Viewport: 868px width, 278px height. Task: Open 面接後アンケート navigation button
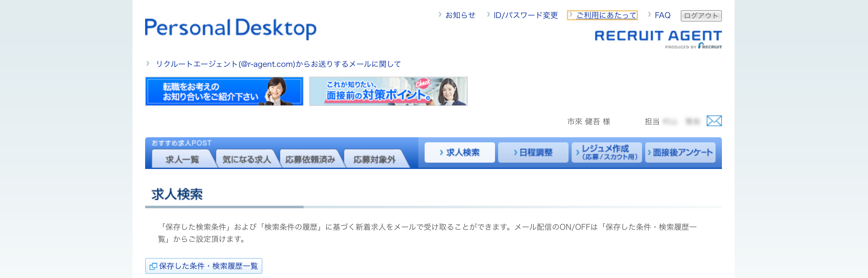(x=680, y=152)
